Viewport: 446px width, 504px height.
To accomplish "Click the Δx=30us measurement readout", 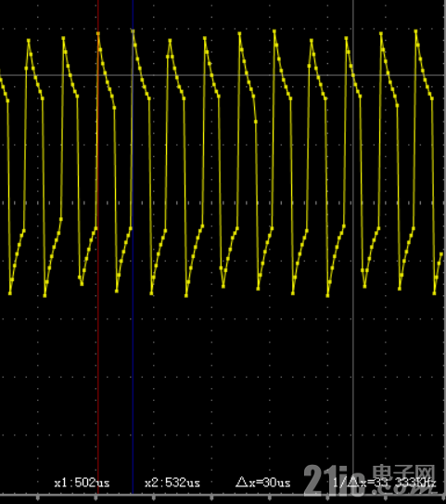I will (263, 483).
